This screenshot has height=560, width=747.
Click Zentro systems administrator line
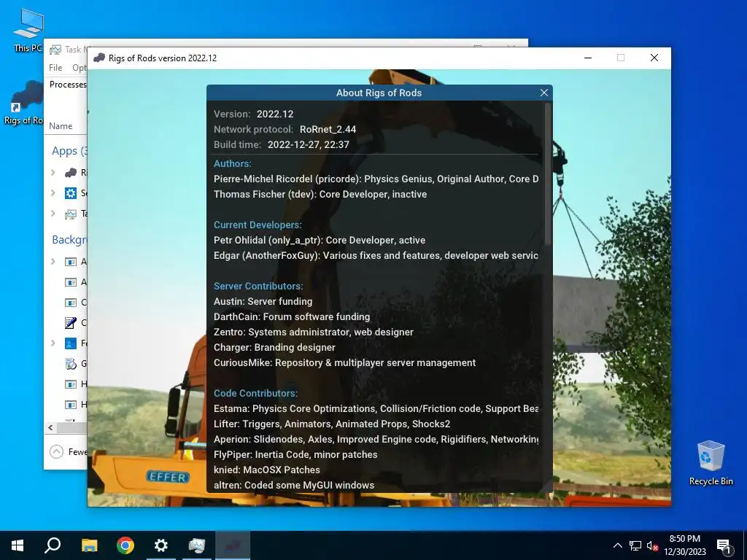314,332
